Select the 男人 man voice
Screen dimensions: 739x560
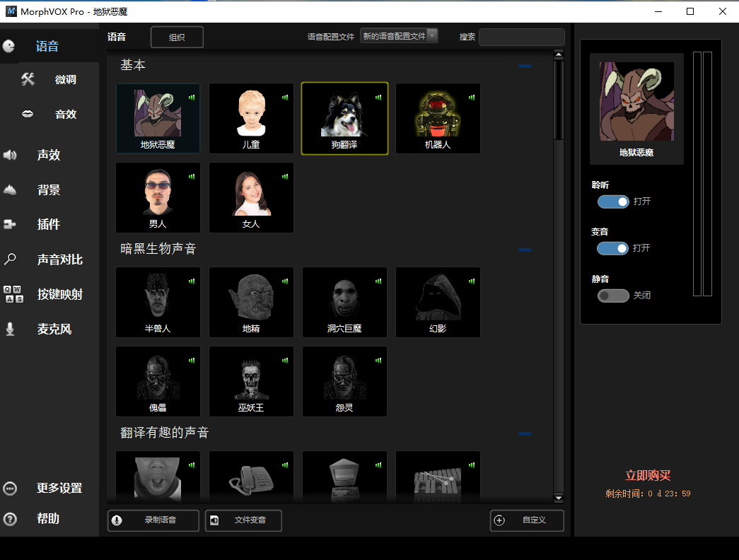pos(158,197)
